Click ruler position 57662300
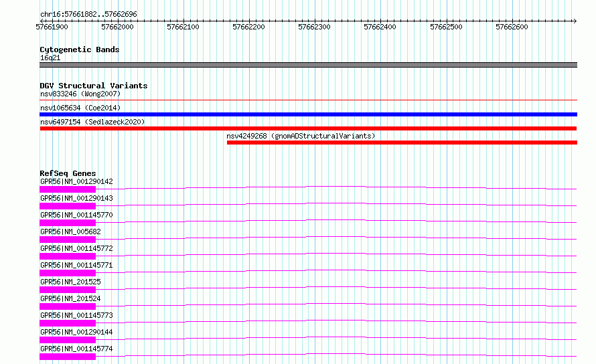Image resolution: width=596 pixels, height=364 pixels. point(314,27)
